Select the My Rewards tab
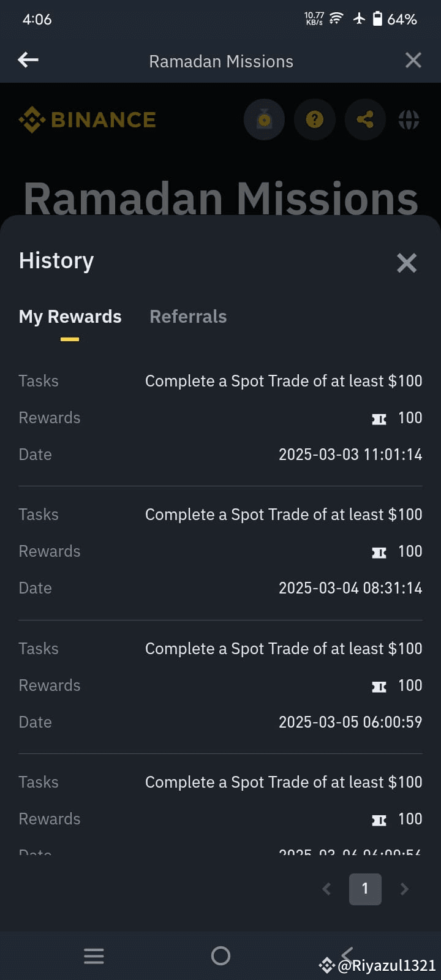Screen dimensions: 441x980 70,317
